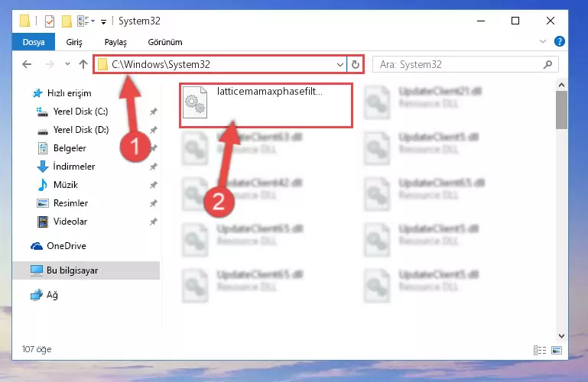The height and width of the screenshot is (382, 588).
Task: Open the Dosya file menu tab
Action: [x=34, y=42]
